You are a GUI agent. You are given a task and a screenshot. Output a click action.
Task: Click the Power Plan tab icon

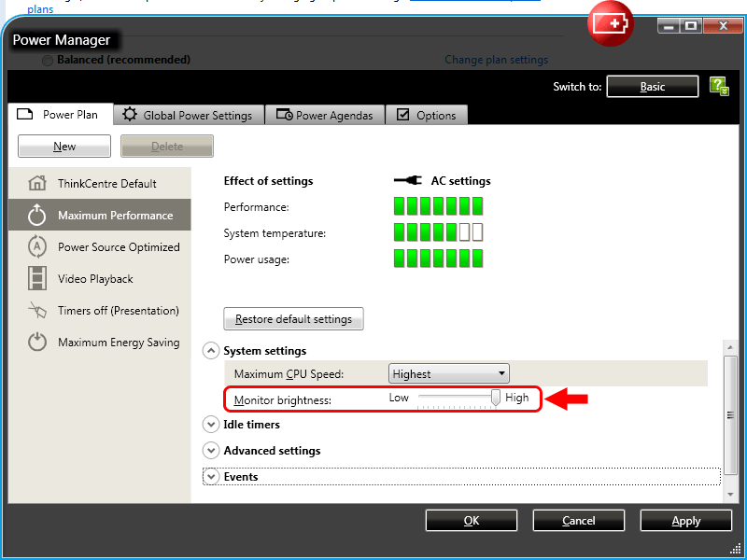(25, 114)
